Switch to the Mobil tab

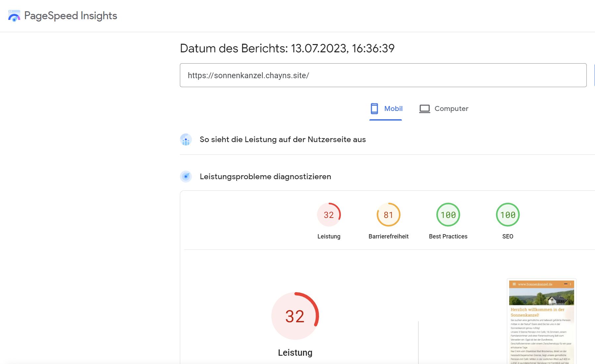pos(386,109)
